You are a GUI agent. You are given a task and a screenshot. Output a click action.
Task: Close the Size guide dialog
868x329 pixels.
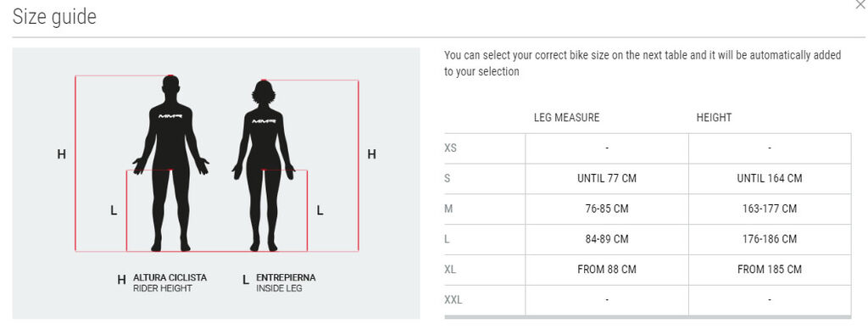pos(860,4)
